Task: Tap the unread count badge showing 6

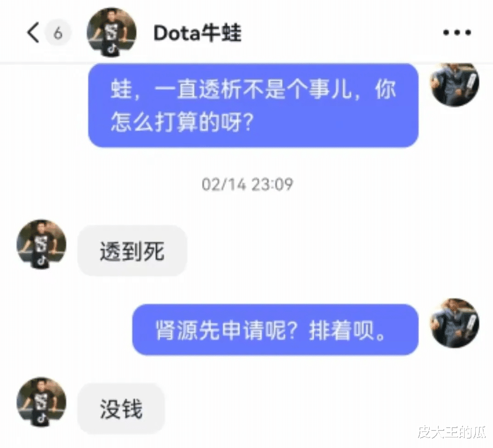Action: pos(58,32)
